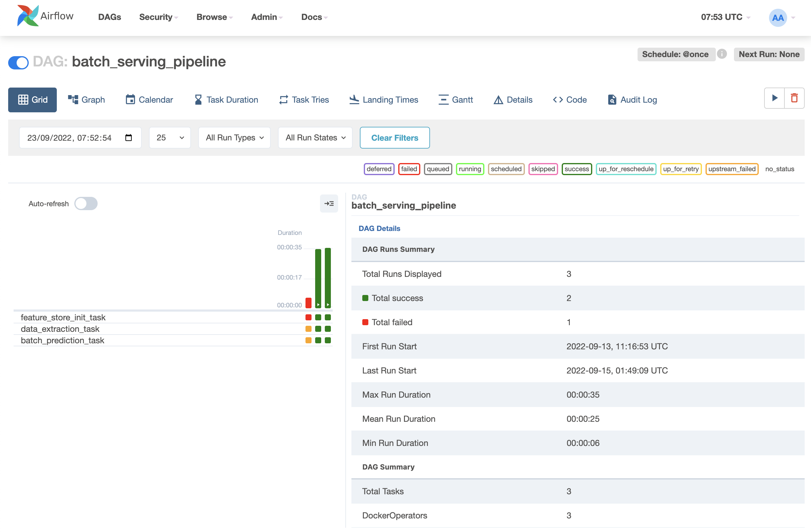Open the user menu caret next to avatar
811x532 pixels.
pyautogui.click(x=793, y=18)
